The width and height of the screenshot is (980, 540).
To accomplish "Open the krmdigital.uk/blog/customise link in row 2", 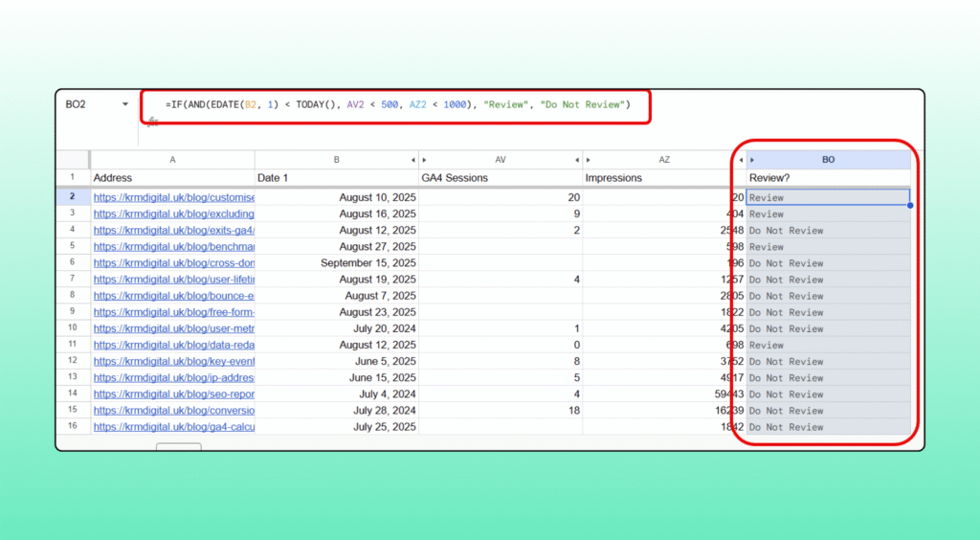I will tap(173, 198).
